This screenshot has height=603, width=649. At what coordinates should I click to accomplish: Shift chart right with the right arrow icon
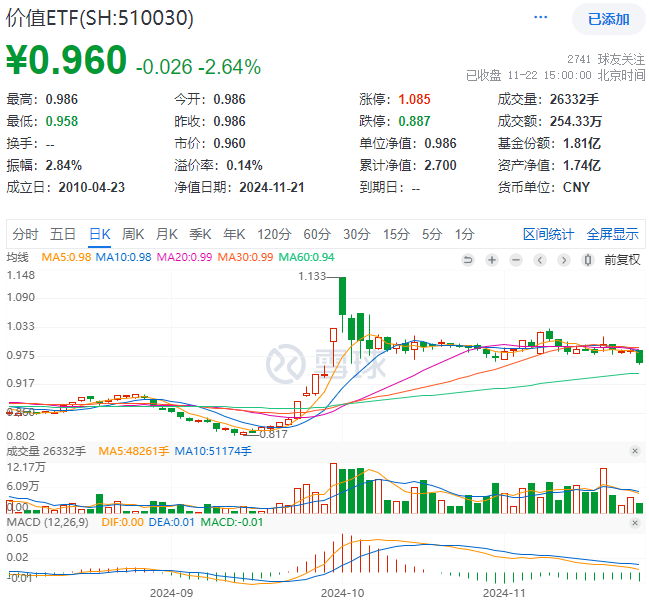tap(563, 260)
